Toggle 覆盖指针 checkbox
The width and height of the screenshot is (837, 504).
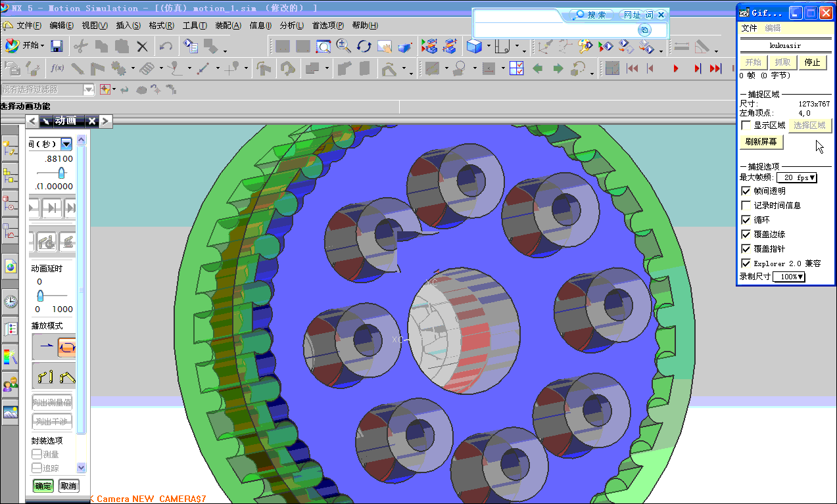pos(746,248)
